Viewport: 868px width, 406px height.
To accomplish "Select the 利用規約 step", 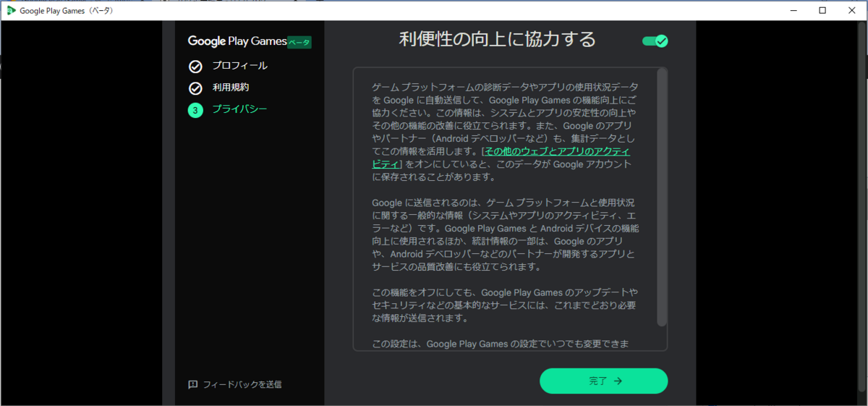I will (231, 88).
